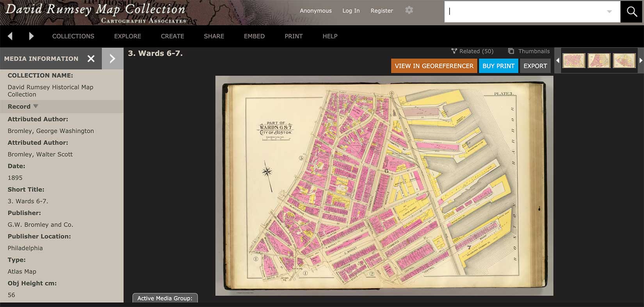Screen dimensions: 644x307
Task: Open the Explore menu
Action: click(x=128, y=36)
